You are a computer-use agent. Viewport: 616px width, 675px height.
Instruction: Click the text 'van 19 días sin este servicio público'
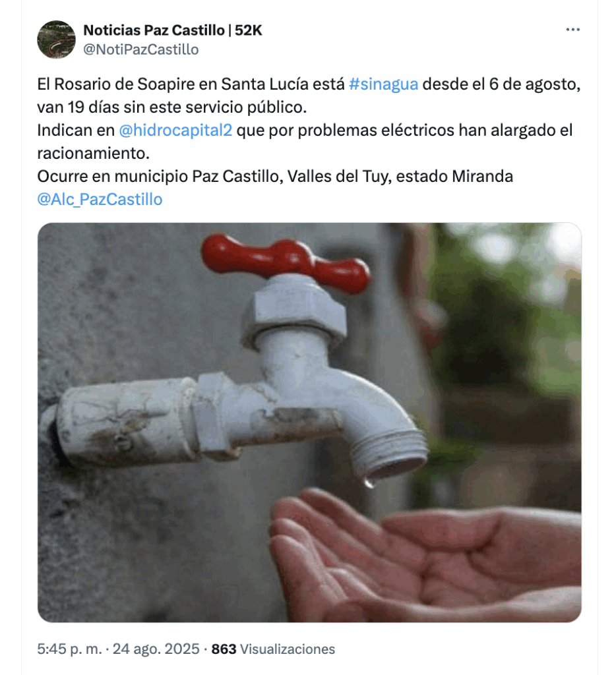coord(172,107)
